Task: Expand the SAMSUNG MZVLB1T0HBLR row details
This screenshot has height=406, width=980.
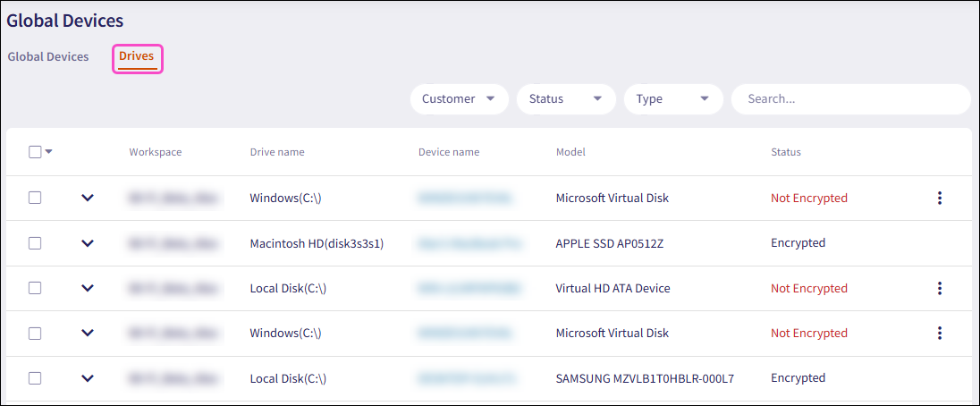Action: [87, 378]
